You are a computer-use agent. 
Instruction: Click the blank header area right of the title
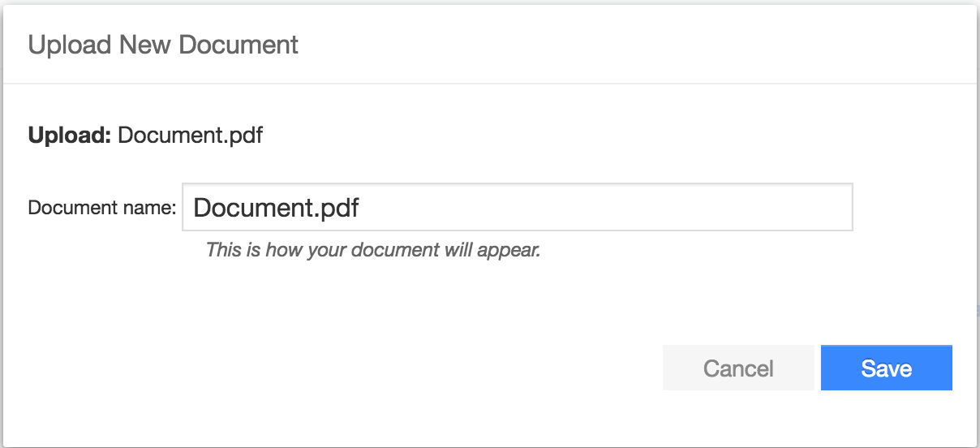tap(633, 45)
